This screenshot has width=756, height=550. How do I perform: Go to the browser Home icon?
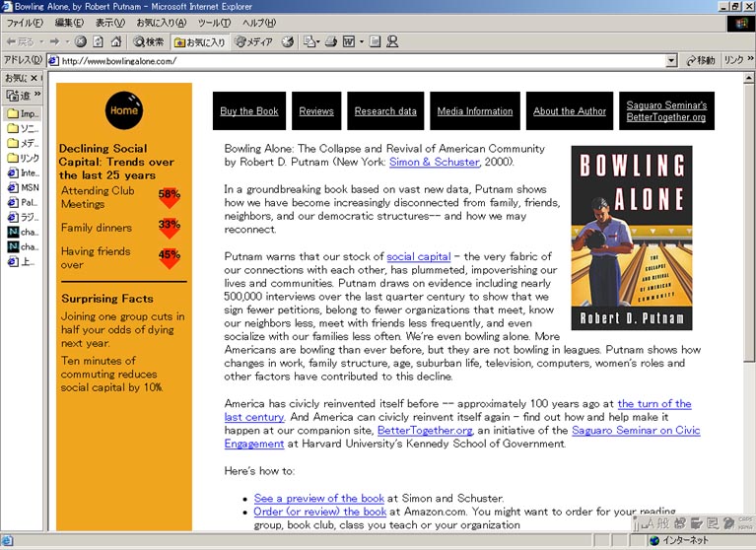[116, 42]
